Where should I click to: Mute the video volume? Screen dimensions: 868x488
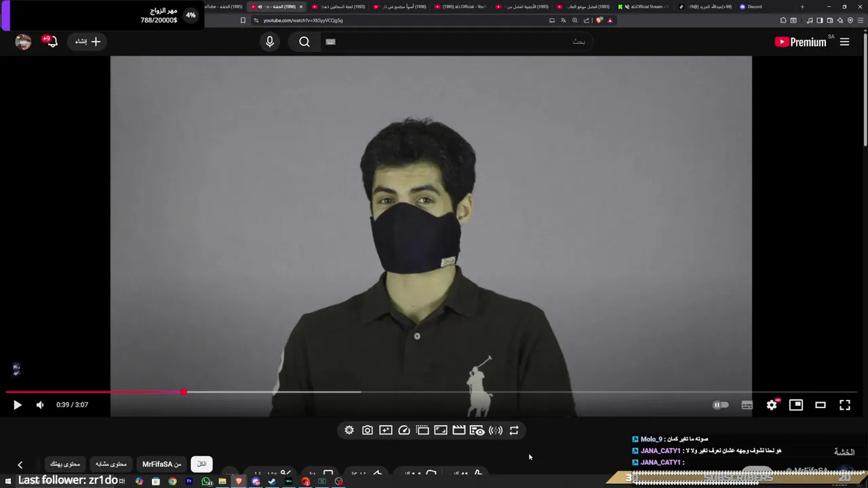click(40, 405)
